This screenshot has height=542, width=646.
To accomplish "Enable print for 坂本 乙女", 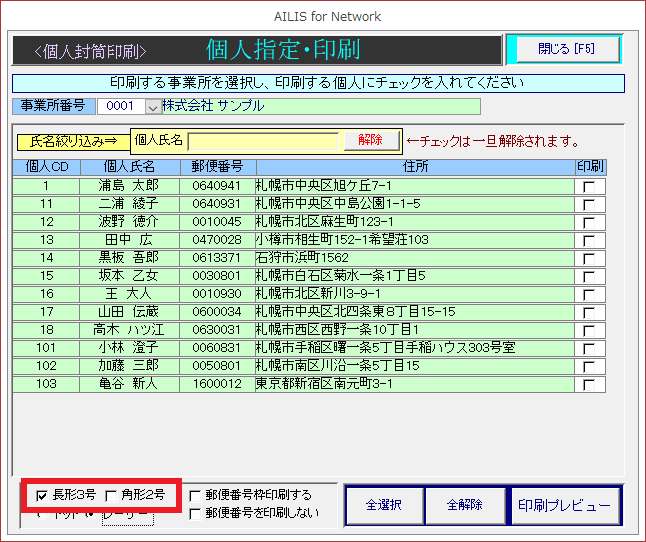I will coord(590,276).
